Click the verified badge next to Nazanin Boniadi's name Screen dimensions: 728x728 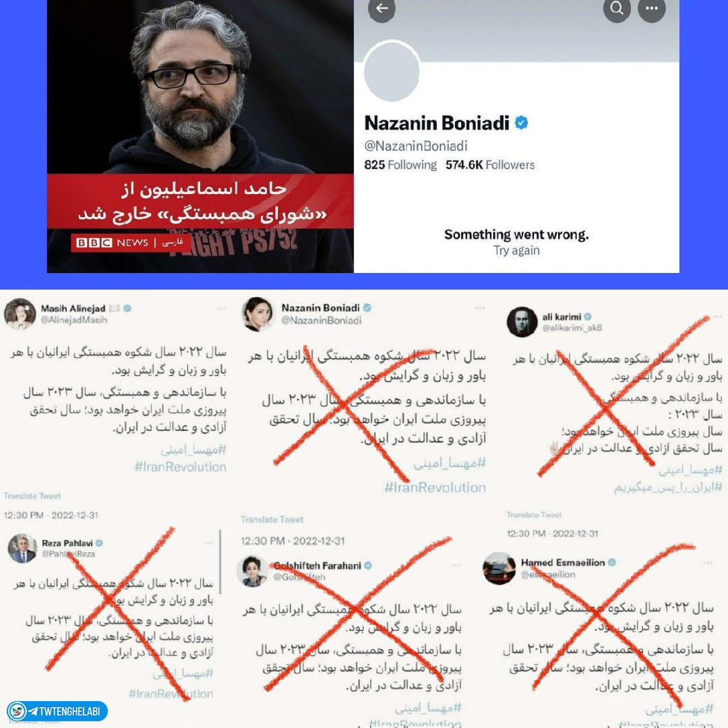click(x=521, y=123)
